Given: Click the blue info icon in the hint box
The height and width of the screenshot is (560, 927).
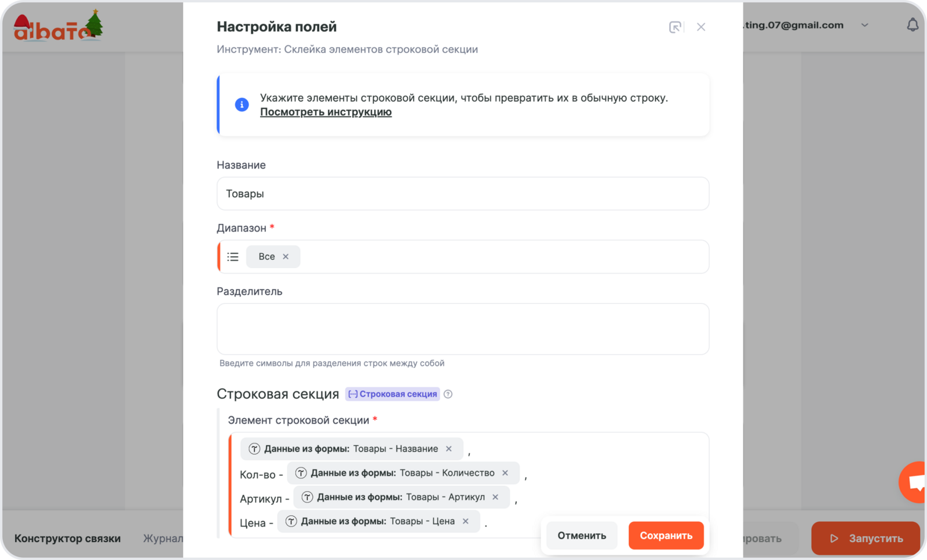Looking at the screenshot, I should [242, 105].
